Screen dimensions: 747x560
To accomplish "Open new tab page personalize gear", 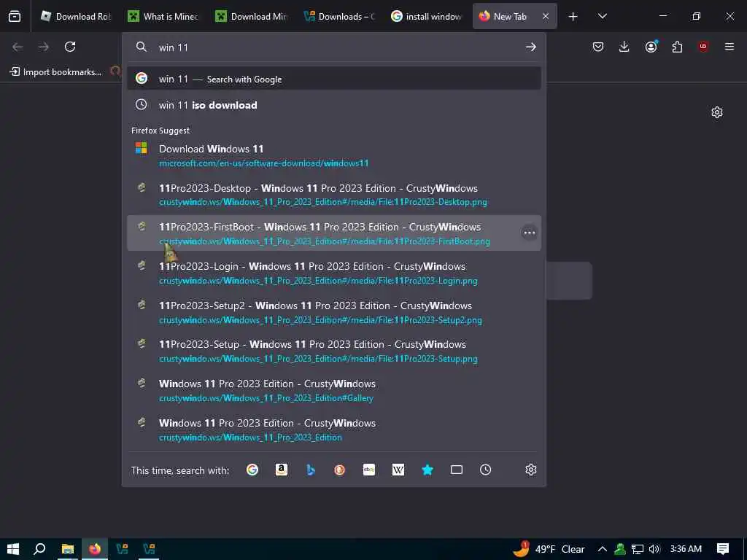I will click(717, 112).
